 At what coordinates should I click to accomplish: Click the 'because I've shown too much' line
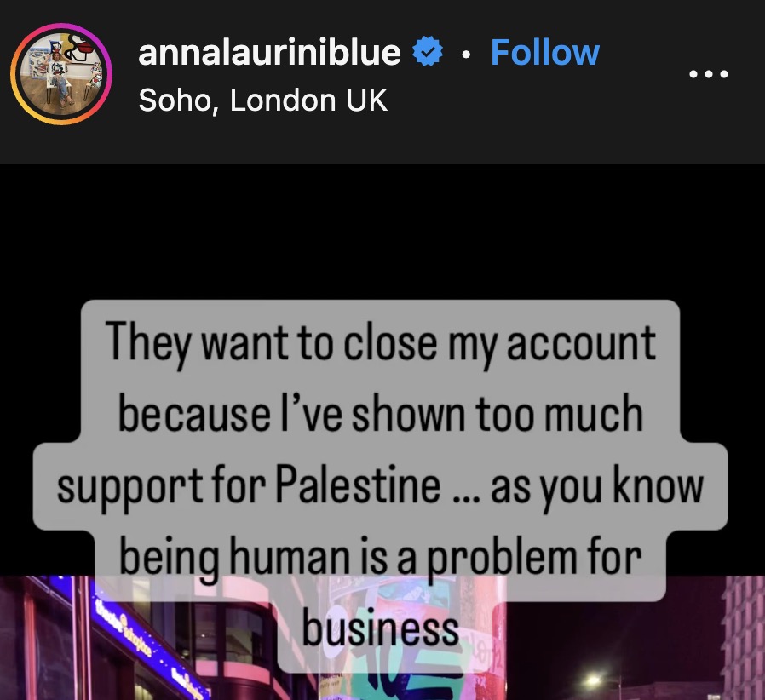pos(380,414)
